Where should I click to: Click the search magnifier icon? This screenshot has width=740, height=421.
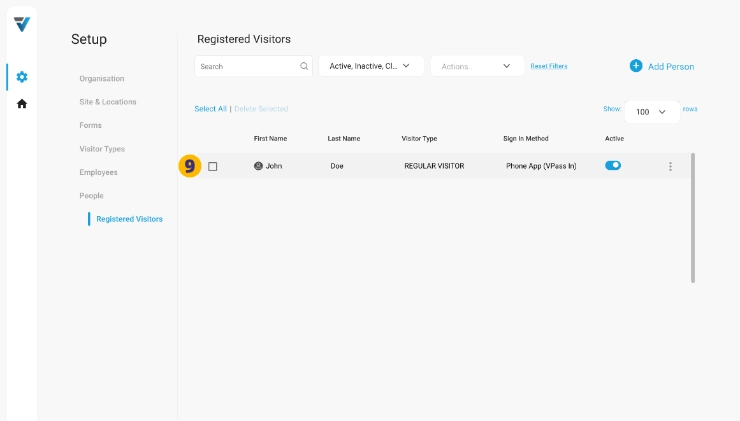pos(304,66)
